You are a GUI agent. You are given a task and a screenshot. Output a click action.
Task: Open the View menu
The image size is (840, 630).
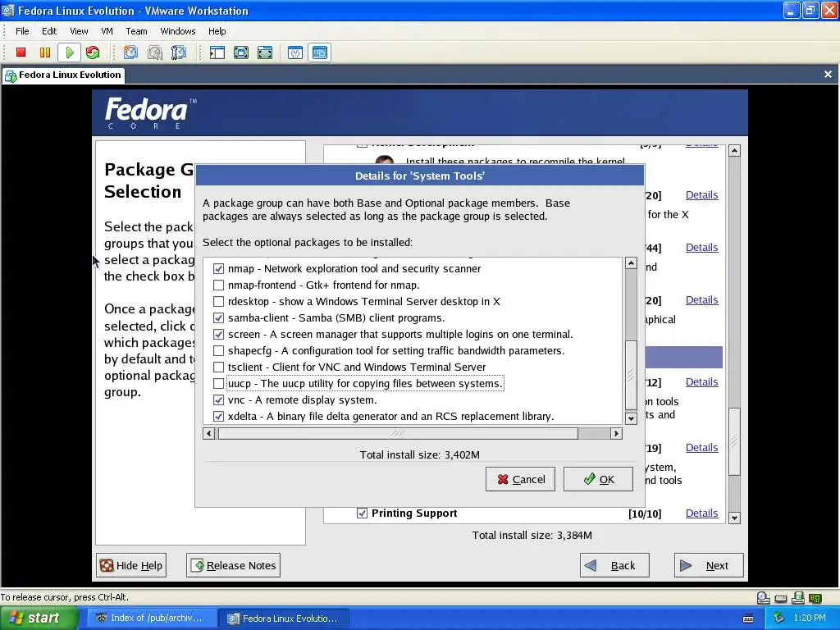(x=79, y=31)
